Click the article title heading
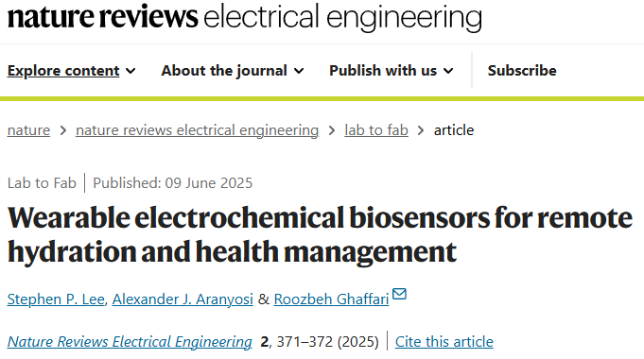Viewport: 644px width, 359px height. (320, 234)
